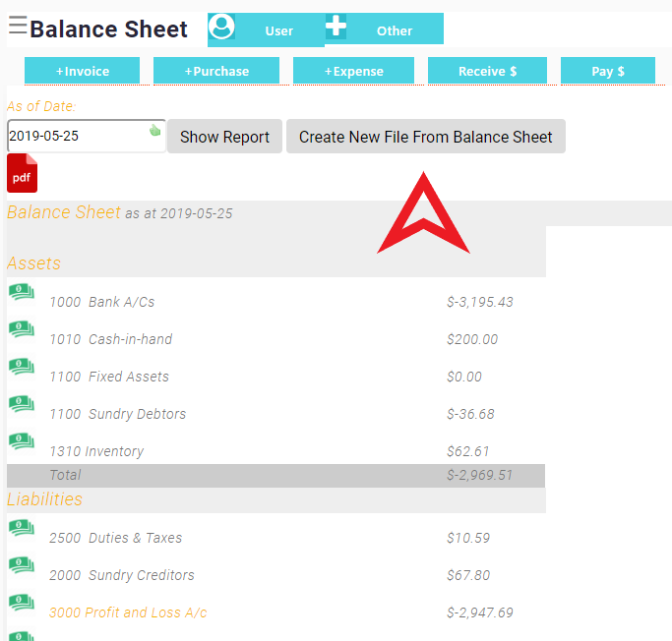The image size is (672, 641).
Task: Select the +Expense tab
Action: coord(358,71)
